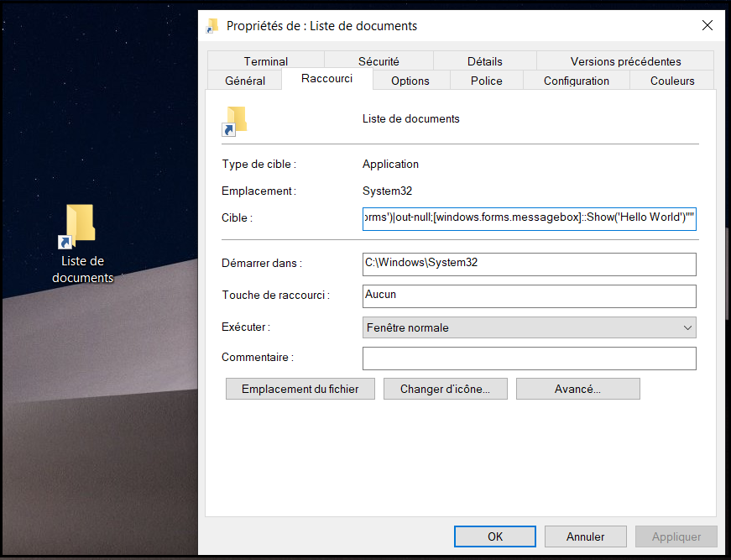Close the Propriétés dialog window
The width and height of the screenshot is (731, 560).
(x=708, y=26)
